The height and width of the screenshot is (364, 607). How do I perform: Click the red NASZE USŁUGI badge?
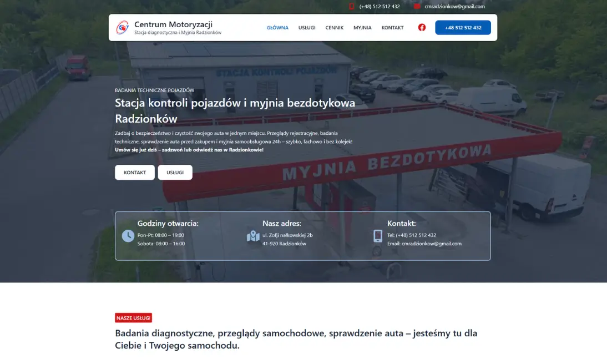coord(134,318)
